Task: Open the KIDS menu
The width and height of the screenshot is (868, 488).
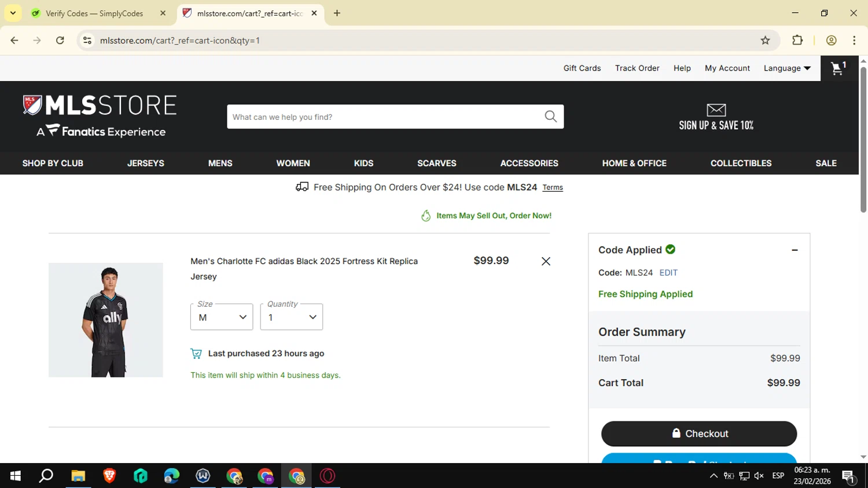Action: point(363,163)
